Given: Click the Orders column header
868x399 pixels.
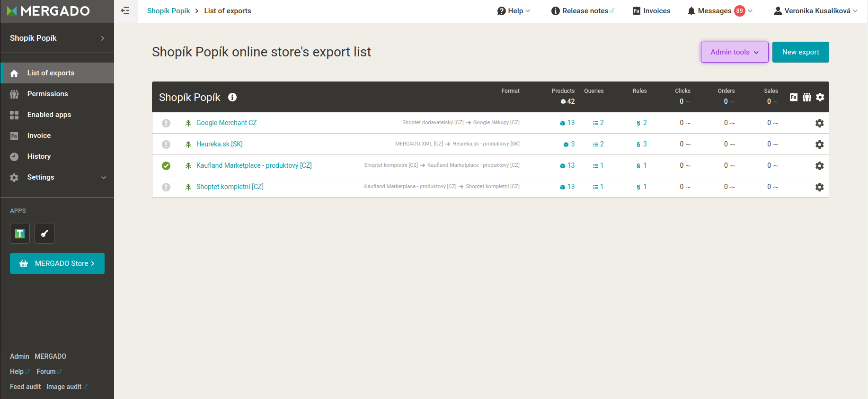Looking at the screenshot, I should click(x=726, y=91).
